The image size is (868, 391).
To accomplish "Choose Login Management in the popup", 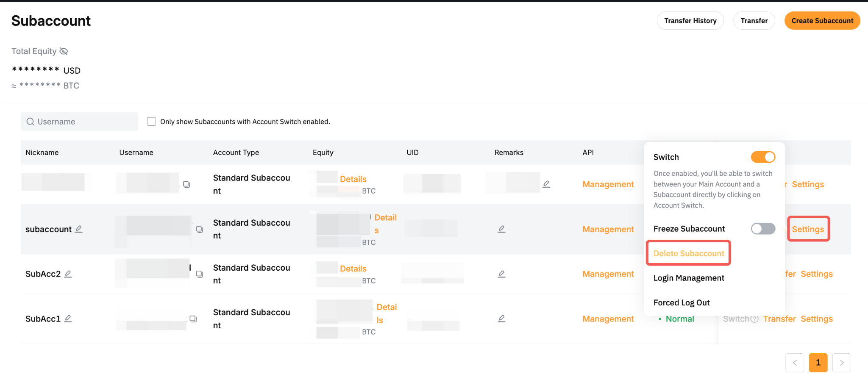I will point(689,278).
